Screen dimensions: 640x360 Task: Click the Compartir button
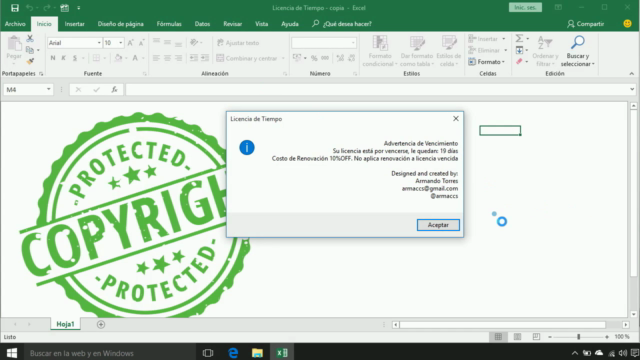tap(585, 24)
